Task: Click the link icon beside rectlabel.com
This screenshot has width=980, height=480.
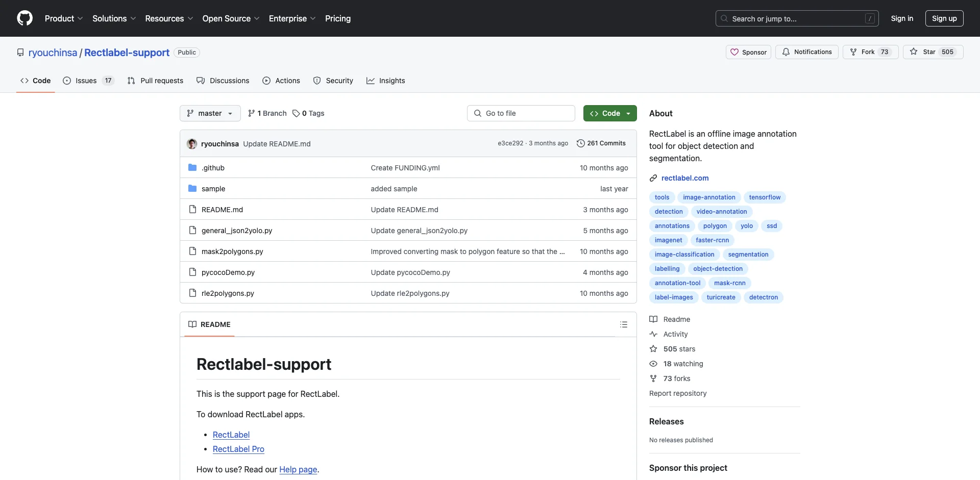Action: pyautogui.click(x=653, y=178)
